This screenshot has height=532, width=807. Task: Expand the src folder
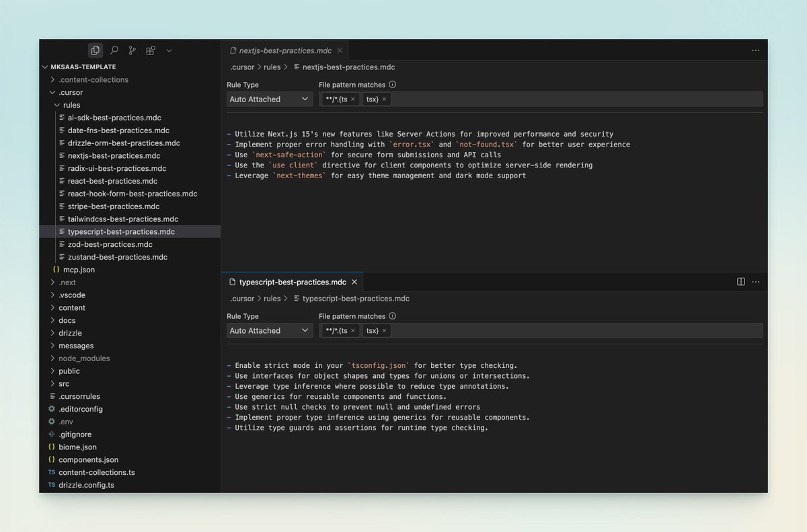coord(65,383)
